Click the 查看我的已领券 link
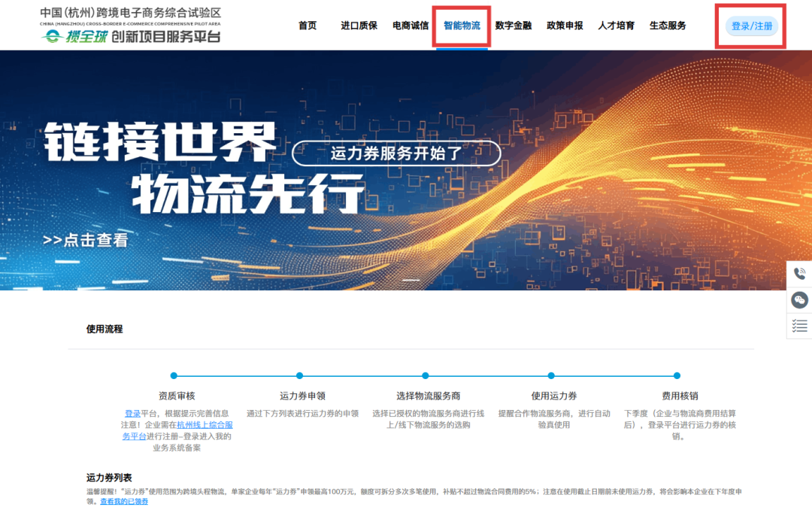The height and width of the screenshot is (510, 812). coord(124,501)
